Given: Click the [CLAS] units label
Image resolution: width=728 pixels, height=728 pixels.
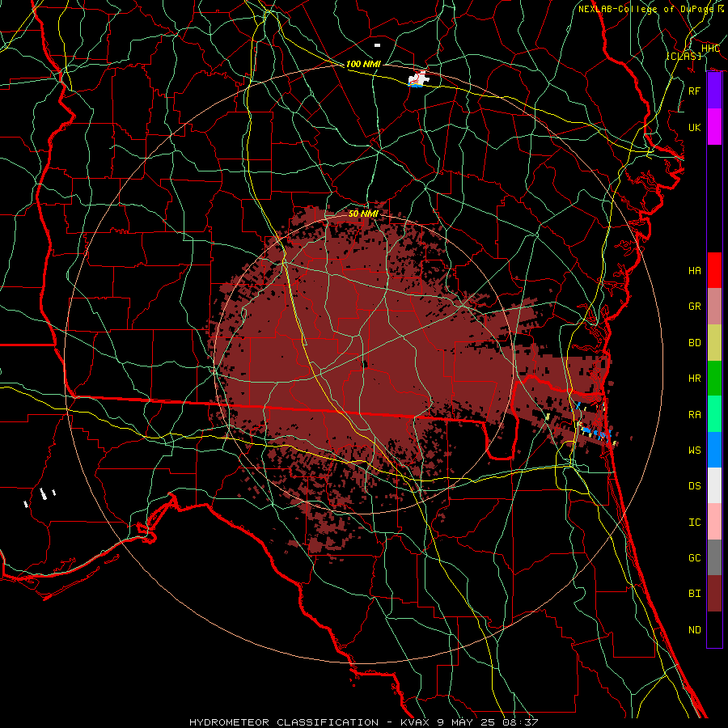Looking at the screenshot, I should click(684, 56).
